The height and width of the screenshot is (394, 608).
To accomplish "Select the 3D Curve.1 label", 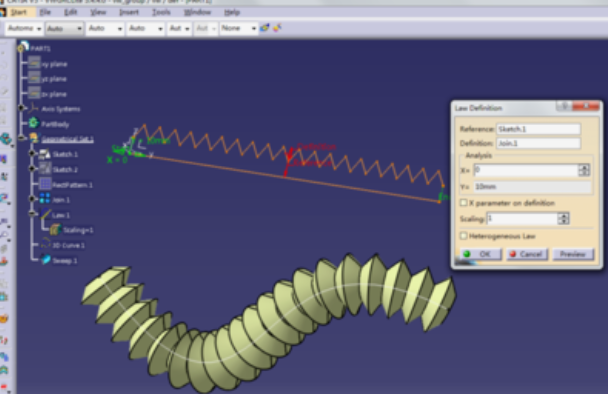I will tap(68, 246).
